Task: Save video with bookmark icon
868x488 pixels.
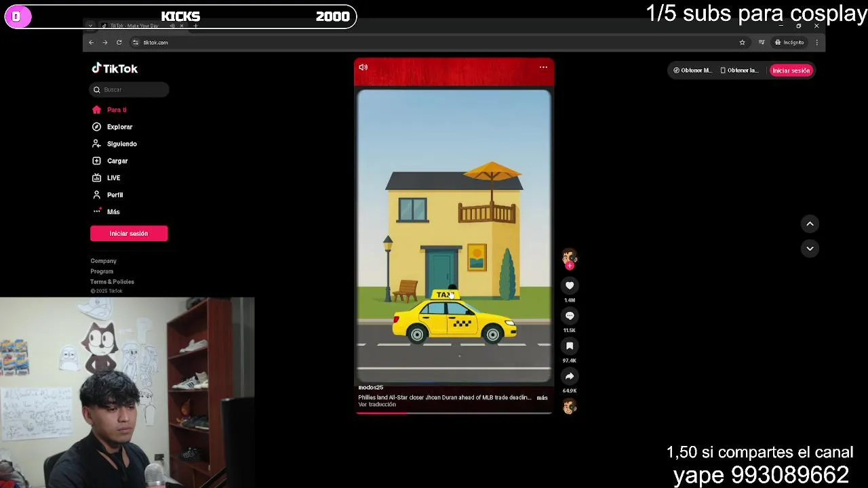Action: coord(570,346)
